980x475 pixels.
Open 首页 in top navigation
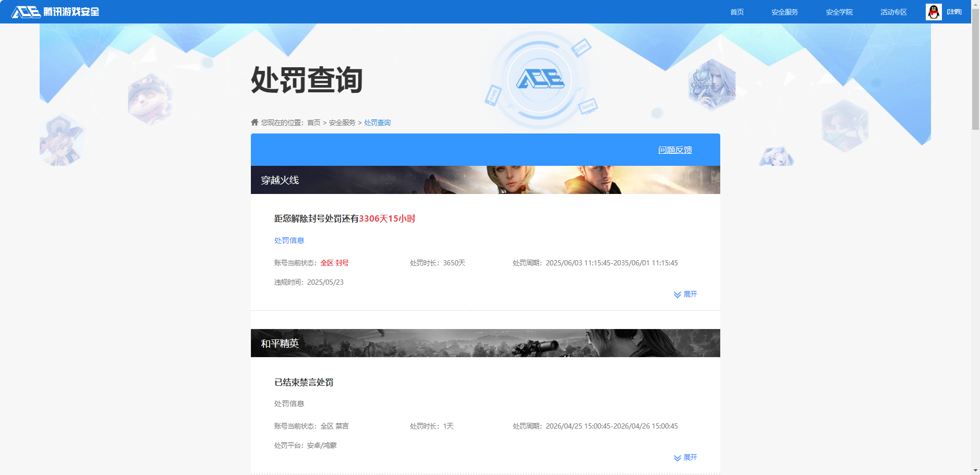(x=737, y=12)
